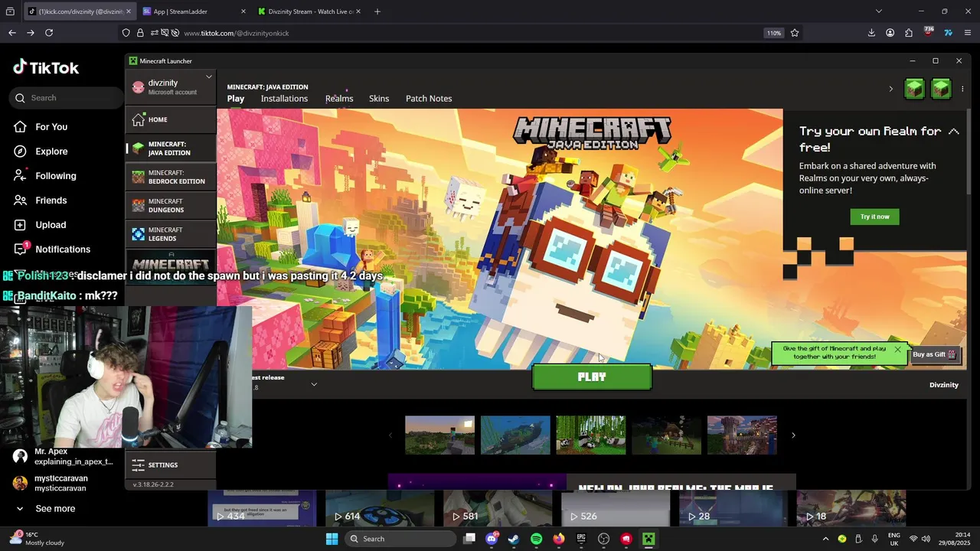Click the TikTok search field
This screenshot has height=551, width=980.
click(x=67, y=98)
